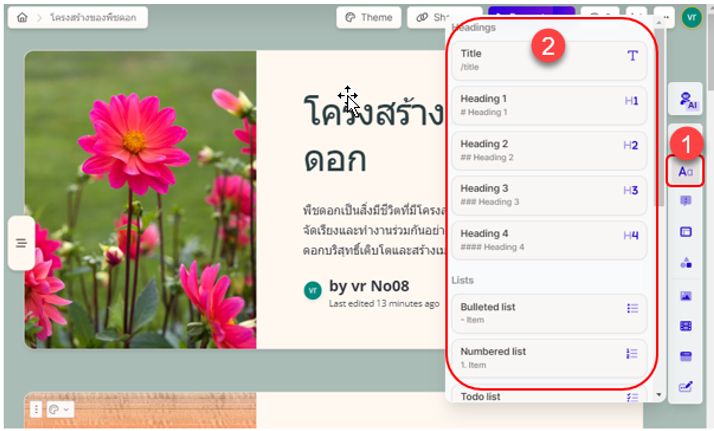Click the Thai body paragraph text
714x431 pixels.
(x=374, y=230)
